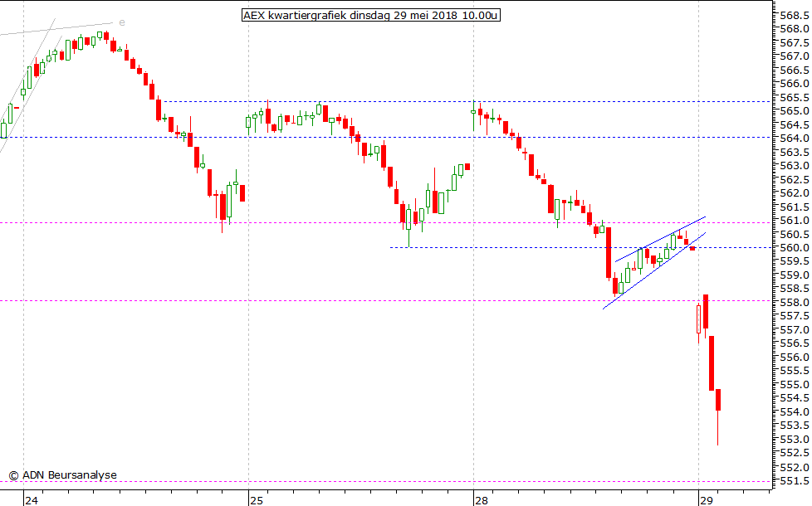Click the 552.0 price axis label

tap(795, 467)
